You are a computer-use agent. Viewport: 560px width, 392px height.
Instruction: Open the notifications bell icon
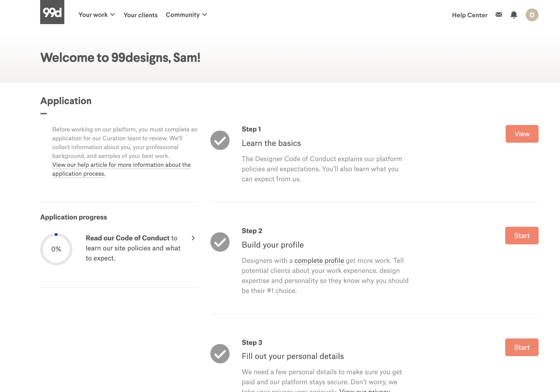tap(514, 15)
